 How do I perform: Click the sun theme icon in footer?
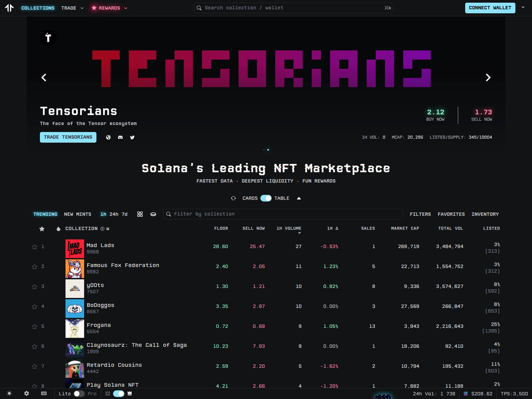coord(9,393)
